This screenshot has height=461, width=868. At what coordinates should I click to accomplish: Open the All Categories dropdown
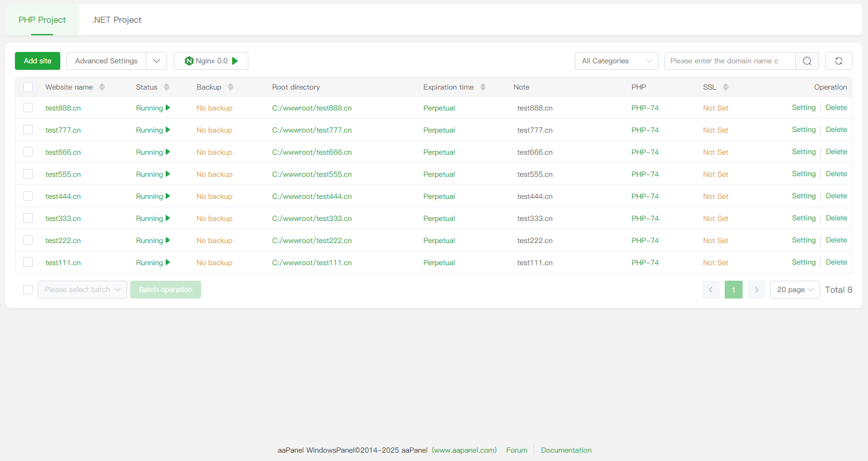tap(616, 61)
